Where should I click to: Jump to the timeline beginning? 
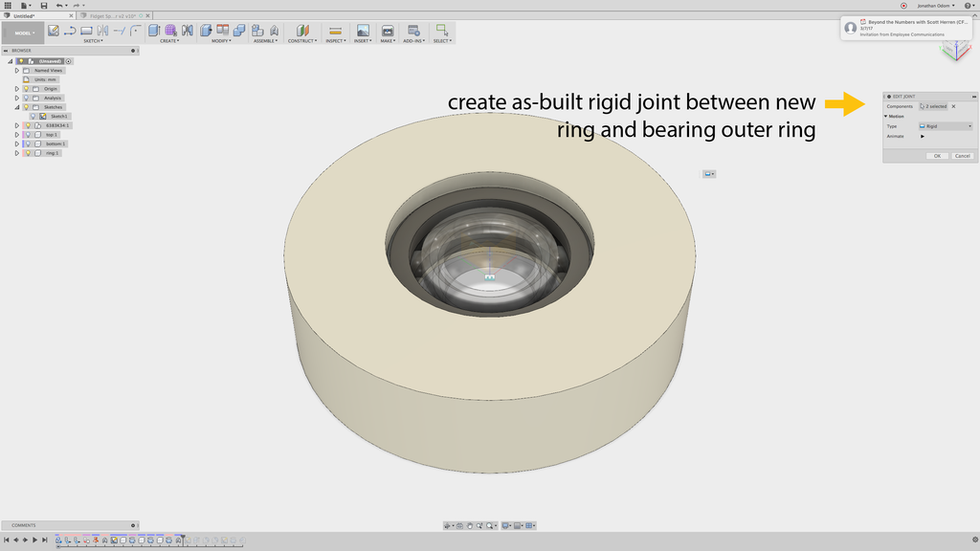7,540
